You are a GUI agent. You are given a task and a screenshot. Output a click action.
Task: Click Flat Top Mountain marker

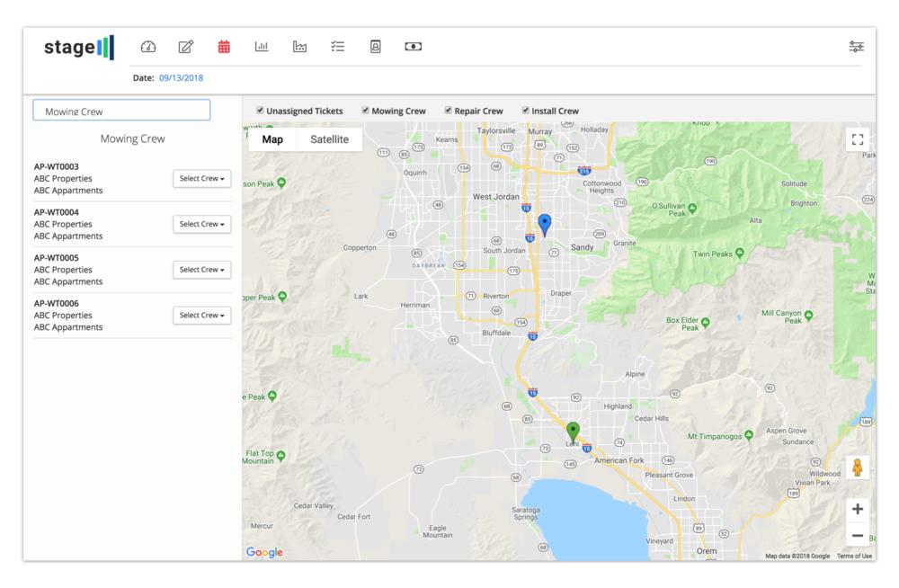click(280, 456)
